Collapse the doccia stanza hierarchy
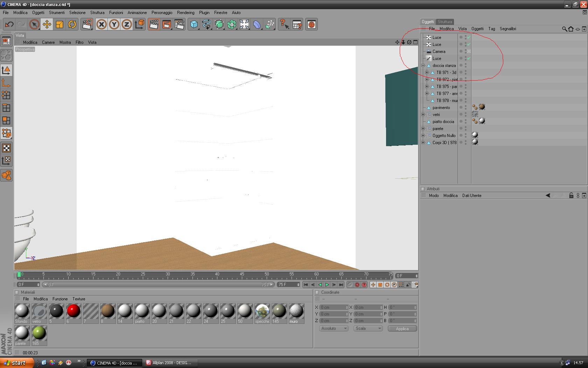This screenshot has height=368, width=588. [423, 66]
